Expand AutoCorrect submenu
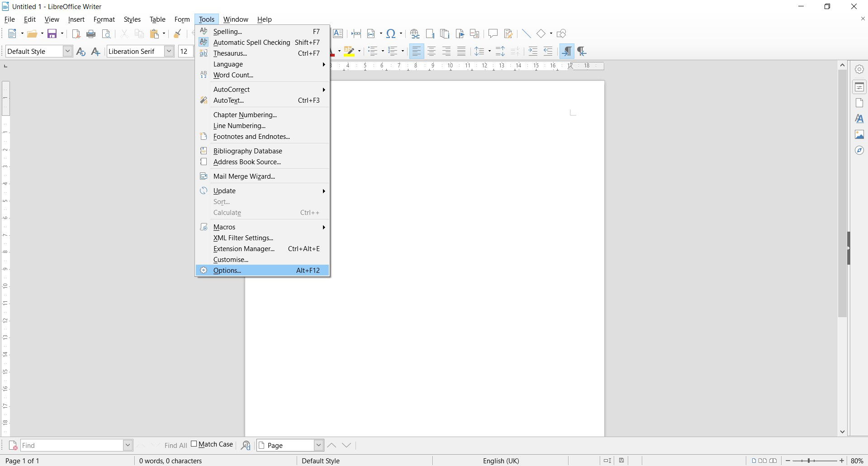This screenshot has width=868, height=466. coord(262,90)
